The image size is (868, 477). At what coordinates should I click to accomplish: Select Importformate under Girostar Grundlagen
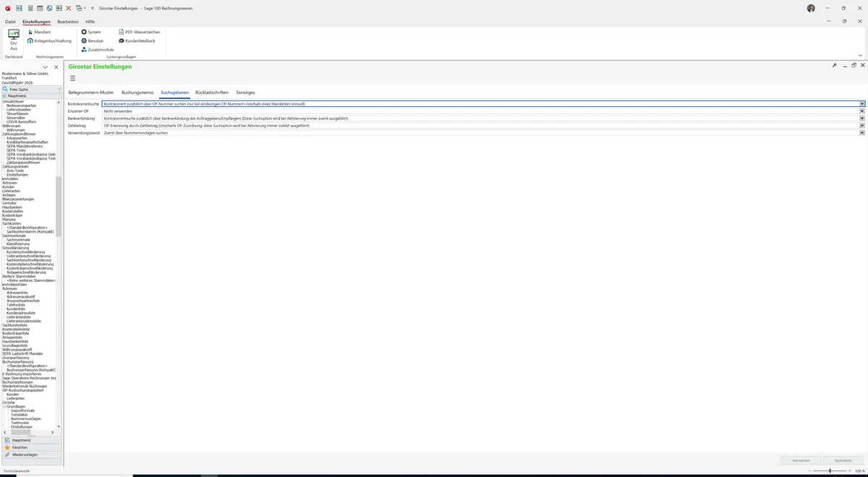click(x=22, y=411)
